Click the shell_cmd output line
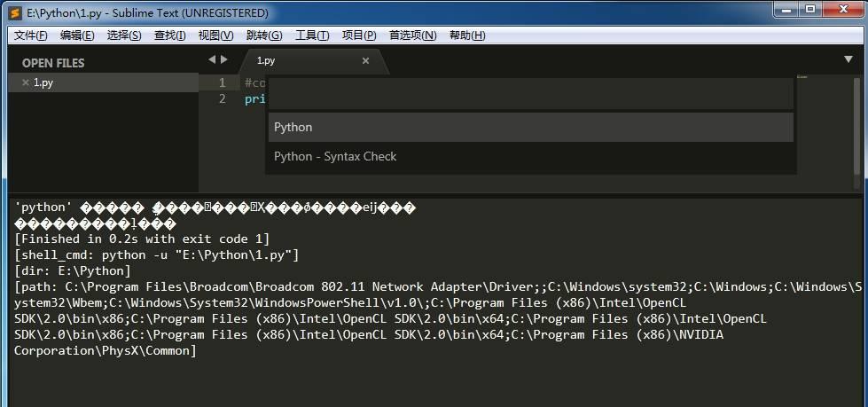Image resolution: width=868 pixels, height=407 pixels. point(156,255)
